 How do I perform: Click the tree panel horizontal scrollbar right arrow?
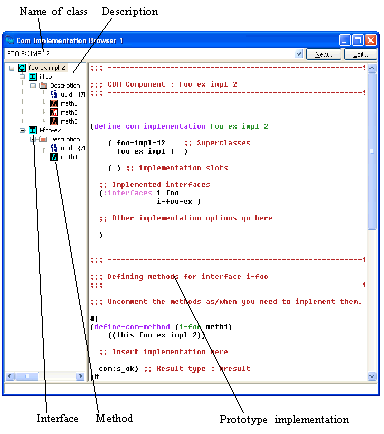(x=80, y=376)
